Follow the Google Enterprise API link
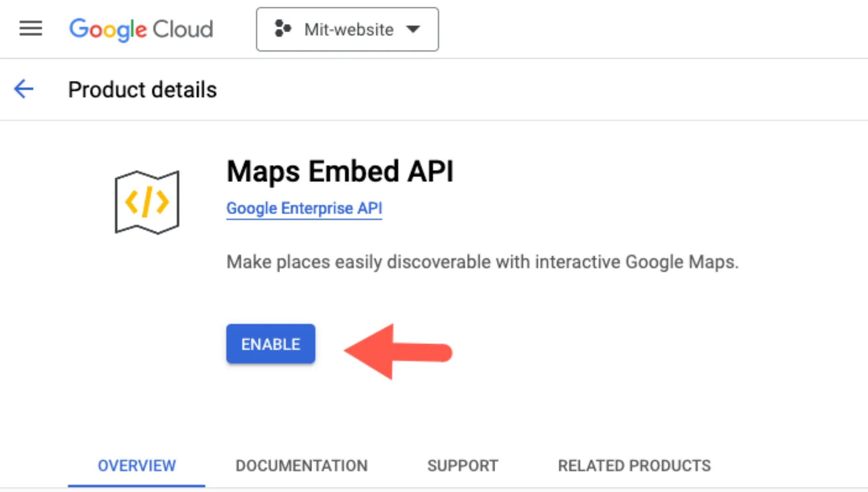The image size is (868, 492). pos(304,208)
